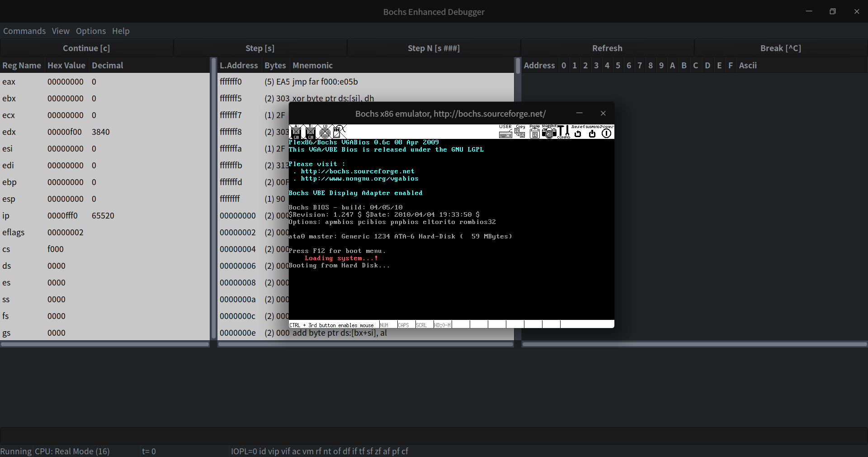Viewport: 868px width, 457px height.
Task: Click the Step N [s ###] button
Action: click(434, 48)
